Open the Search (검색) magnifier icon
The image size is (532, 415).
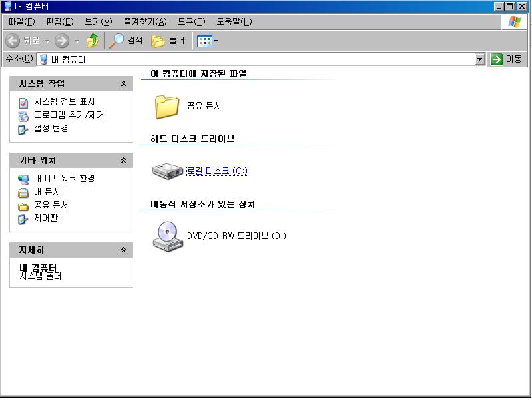point(117,41)
